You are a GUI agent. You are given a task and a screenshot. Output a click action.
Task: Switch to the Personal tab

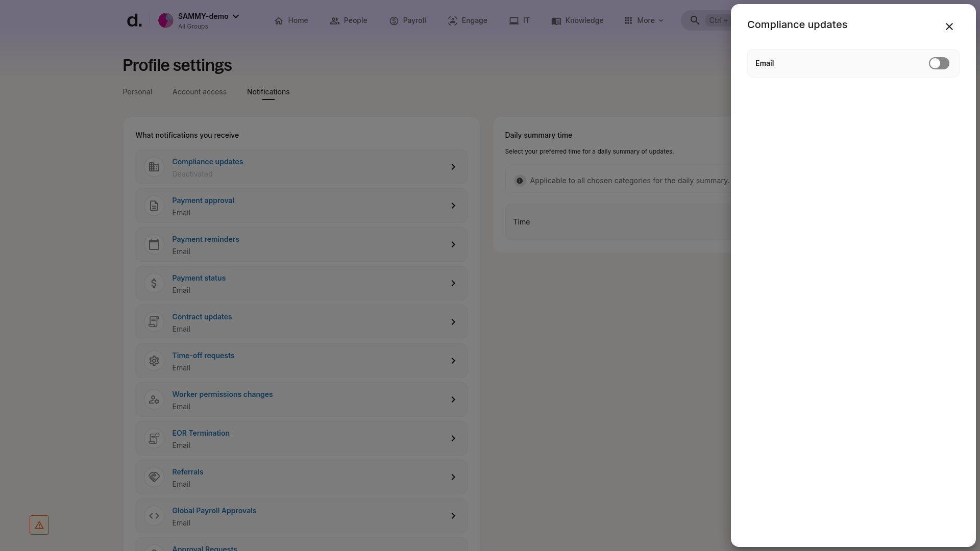137,92
